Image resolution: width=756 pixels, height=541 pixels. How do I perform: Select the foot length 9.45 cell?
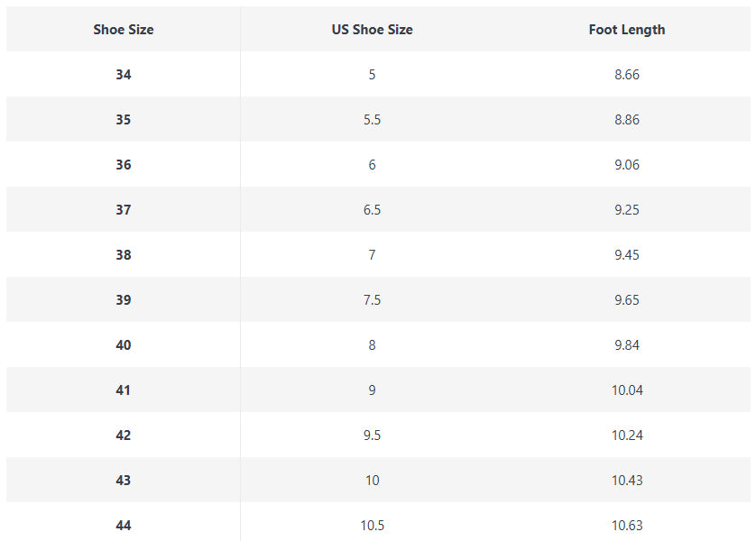click(627, 255)
